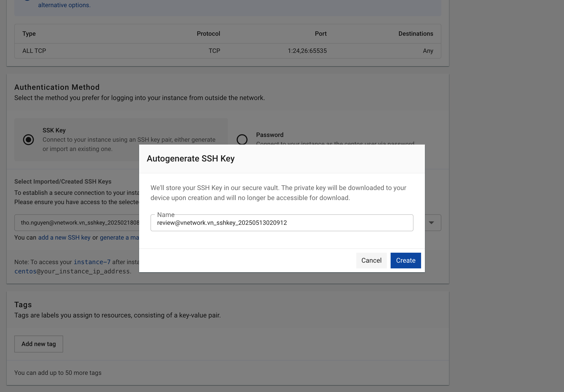Click the Password option label
This screenshot has height=392, width=564.
(x=269, y=135)
